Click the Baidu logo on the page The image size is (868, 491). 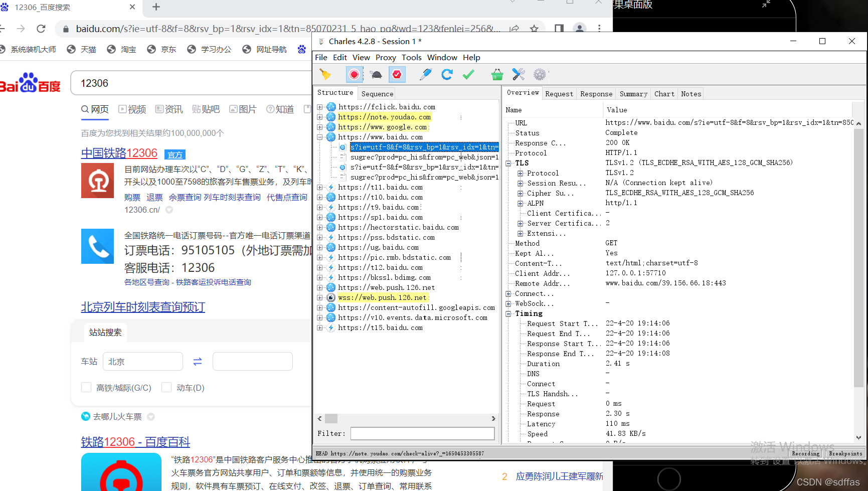[x=30, y=83]
